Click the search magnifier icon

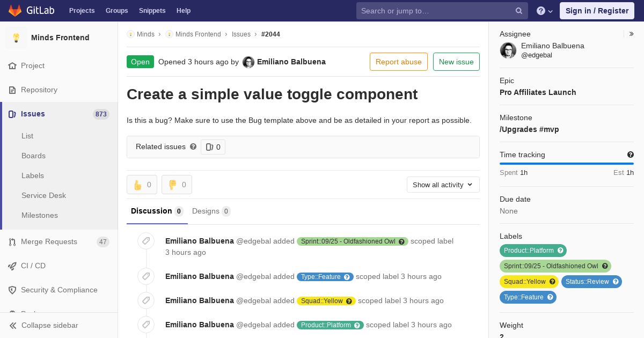point(519,11)
